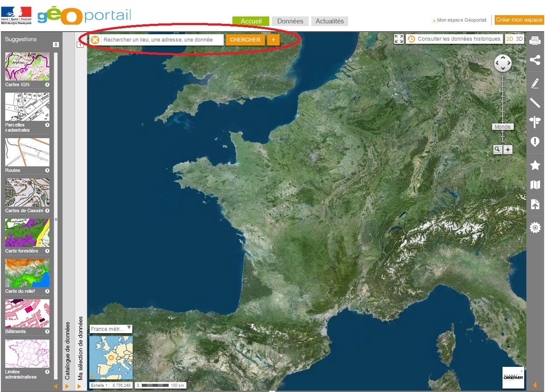Select the pencil drawing tool

click(535, 83)
